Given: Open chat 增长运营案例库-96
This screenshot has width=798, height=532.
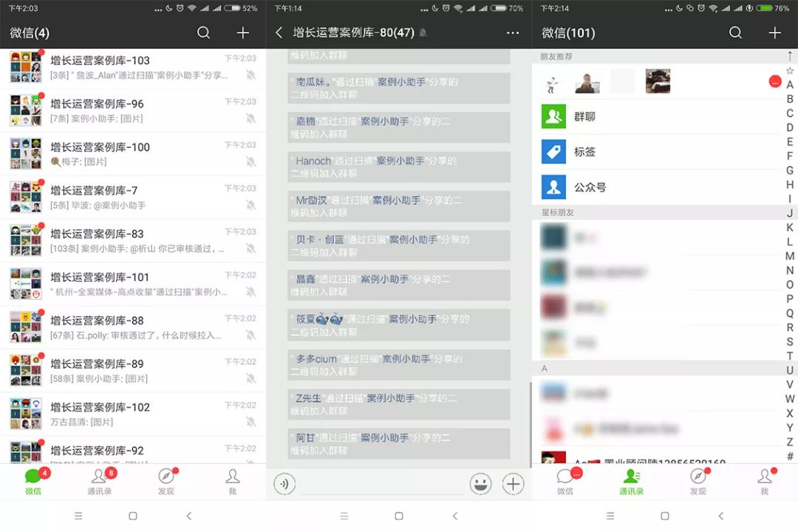Looking at the screenshot, I should (x=133, y=111).
